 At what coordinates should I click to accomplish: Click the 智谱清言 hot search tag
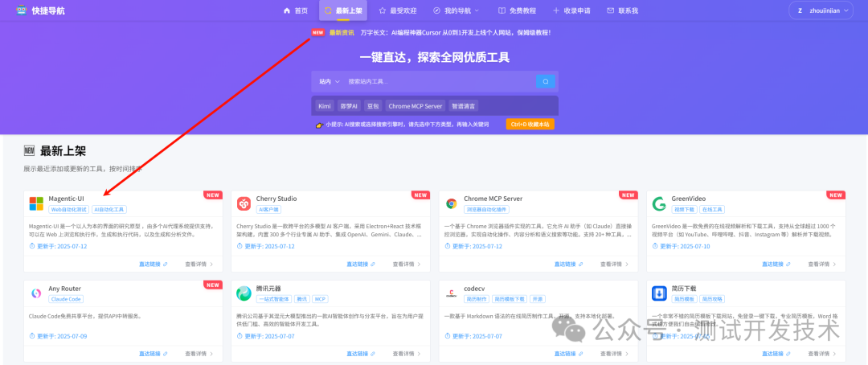(x=464, y=106)
